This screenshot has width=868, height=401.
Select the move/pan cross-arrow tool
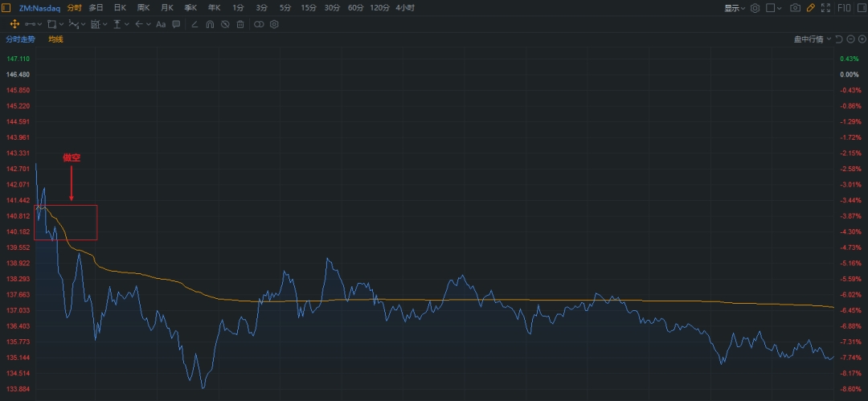click(x=14, y=24)
